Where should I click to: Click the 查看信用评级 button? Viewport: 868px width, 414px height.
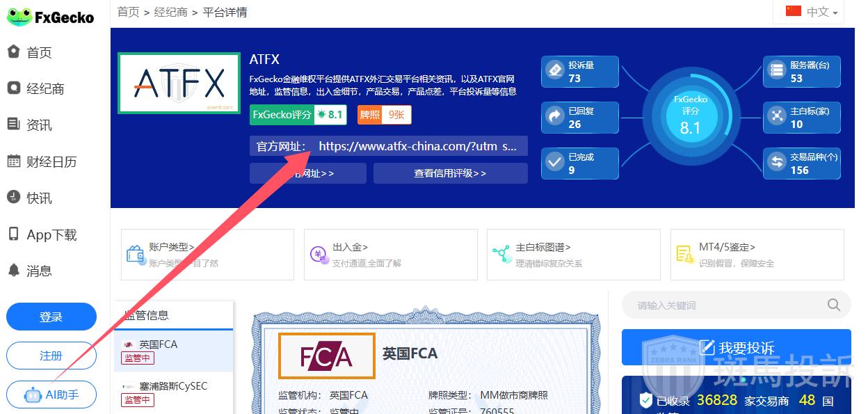tap(450, 173)
